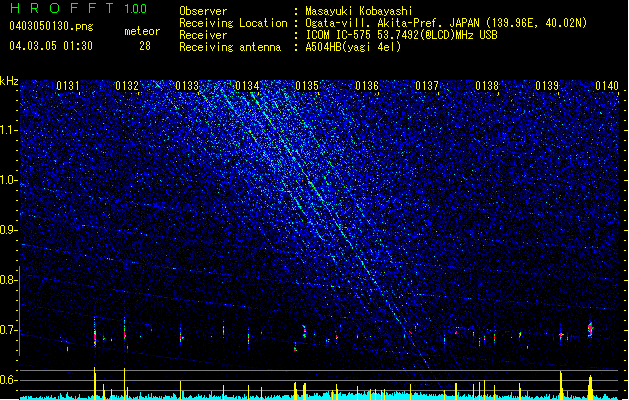Screen dimensions: 629x400
Task: Click observer name Masayuki Kobayashi
Action: point(359,11)
